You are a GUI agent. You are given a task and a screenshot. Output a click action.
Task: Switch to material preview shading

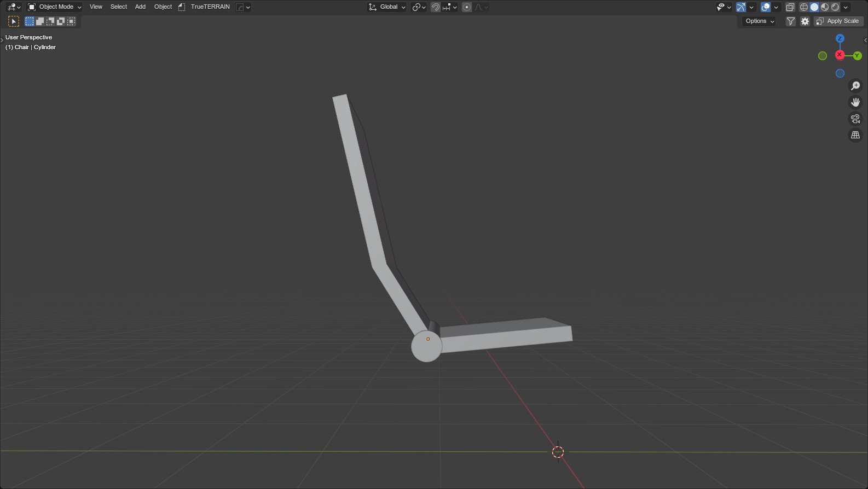825,7
